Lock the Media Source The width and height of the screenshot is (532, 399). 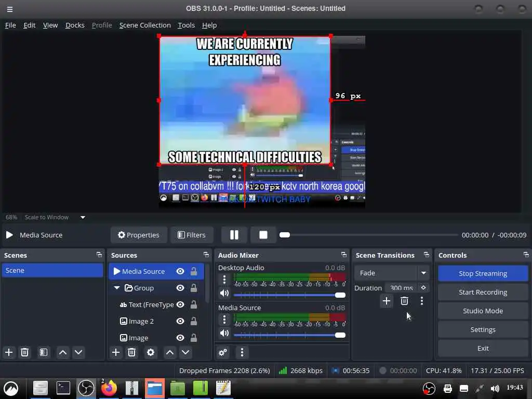[x=194, y=271]
